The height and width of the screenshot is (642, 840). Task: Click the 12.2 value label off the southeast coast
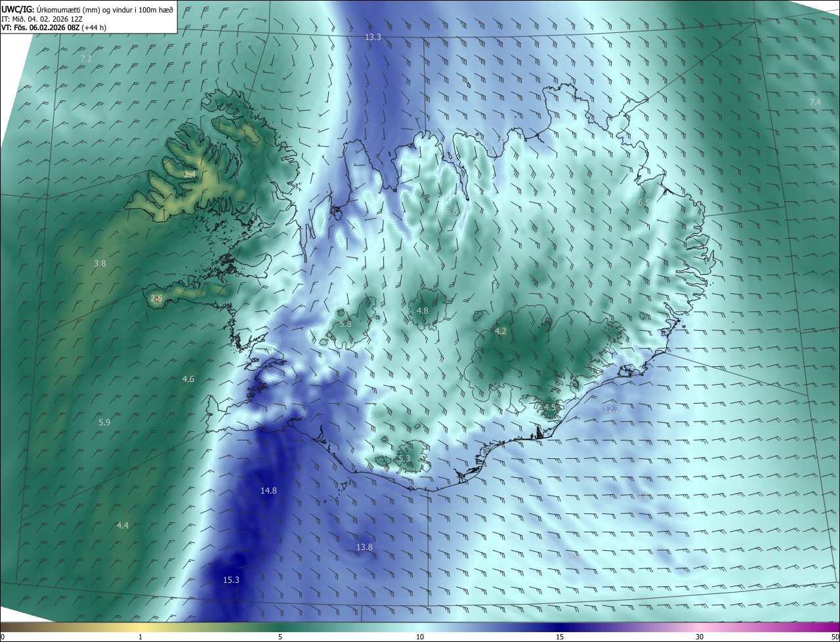[611, 410]
